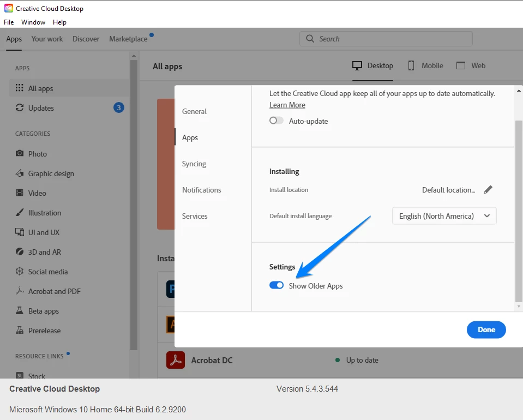Screen dimensions: 523x420
Task: Follow the Learn More link
Action: coord(287,105)
